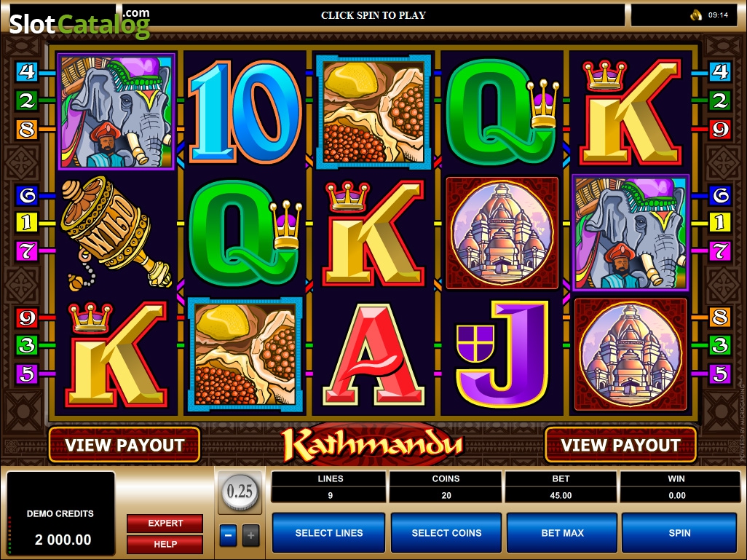Click Select Coins button

tap(446, 533)
